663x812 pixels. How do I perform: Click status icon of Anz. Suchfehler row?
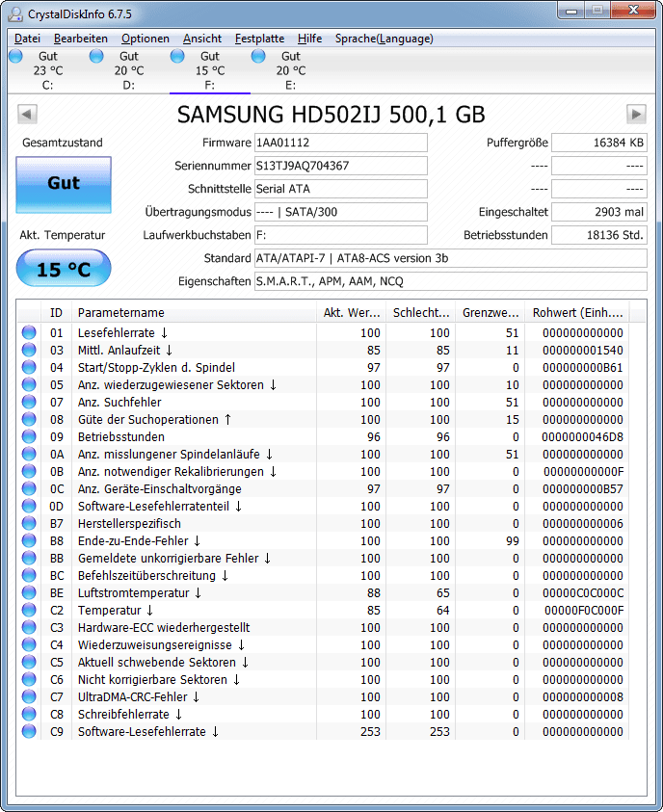point(29,402)
